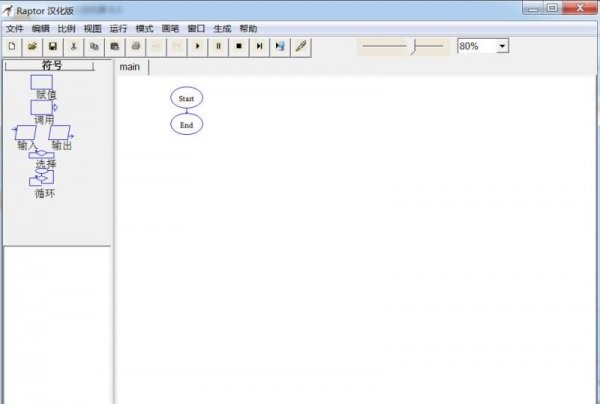Pause execution with the pause button
Image resolution: width=600 pixels, height=404 pixels.
[x=219, y=46]
